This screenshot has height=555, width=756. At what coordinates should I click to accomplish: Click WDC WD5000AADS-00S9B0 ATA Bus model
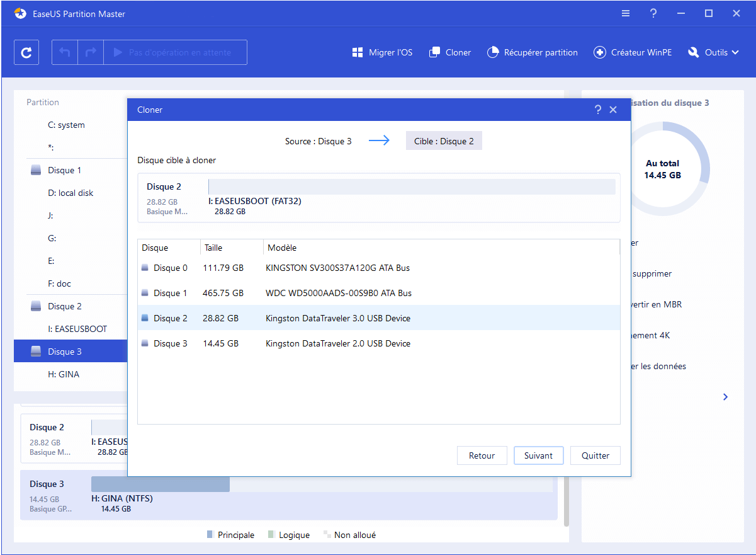339,293
